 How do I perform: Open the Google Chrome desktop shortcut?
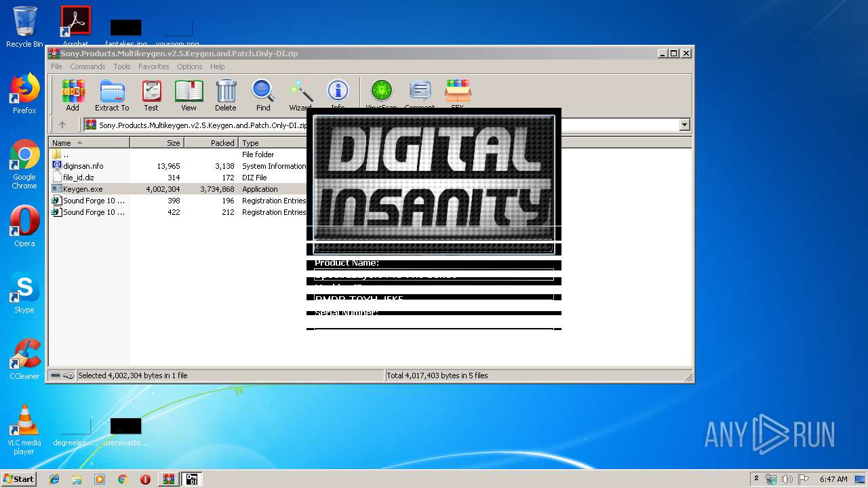(24, 164)
